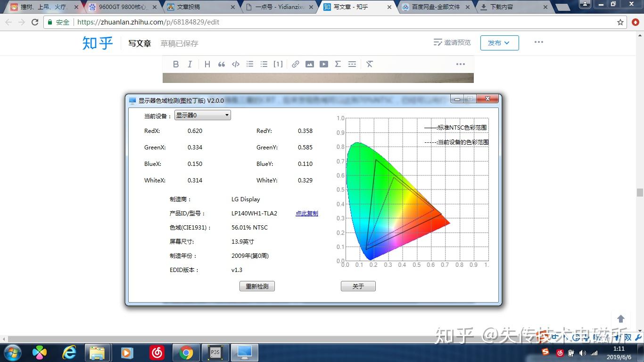Screen dimensions: 644x362
Task: Click the vertical page scrollbar thumb
Action: [640, 192]
